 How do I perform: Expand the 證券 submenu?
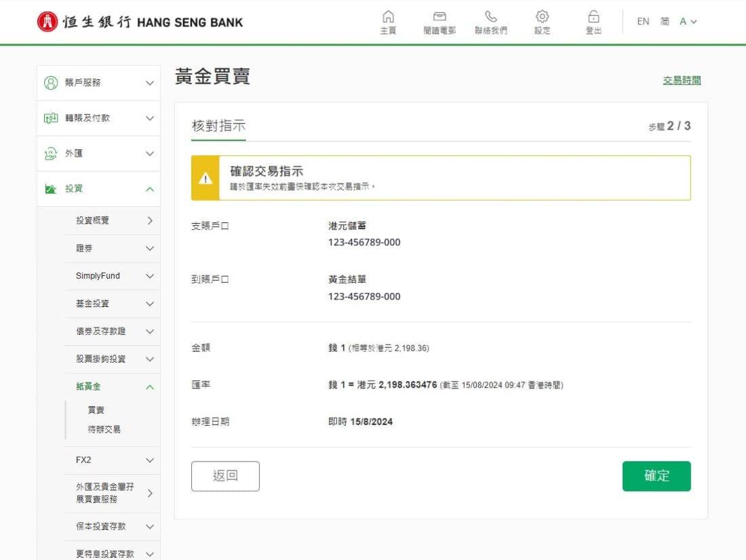(x=150, y=249)
